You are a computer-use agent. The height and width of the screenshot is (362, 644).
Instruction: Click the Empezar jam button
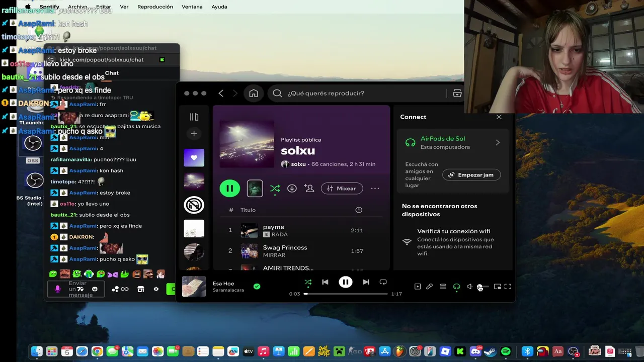(471, 175)
